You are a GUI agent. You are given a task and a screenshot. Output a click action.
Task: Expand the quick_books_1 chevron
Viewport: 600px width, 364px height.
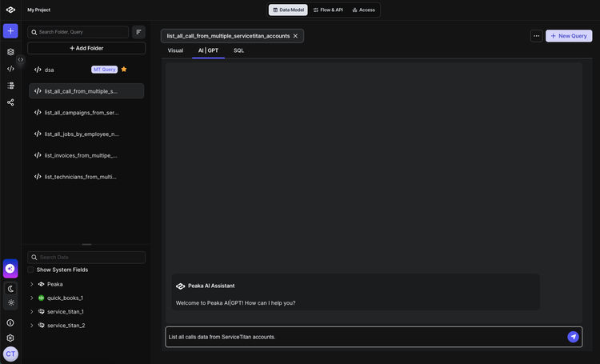[32, 298]
